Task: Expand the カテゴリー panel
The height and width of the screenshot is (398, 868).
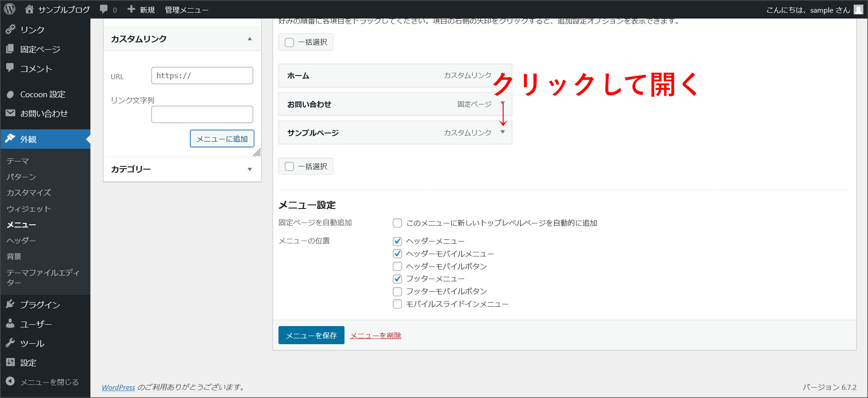Action: (250, 170)
